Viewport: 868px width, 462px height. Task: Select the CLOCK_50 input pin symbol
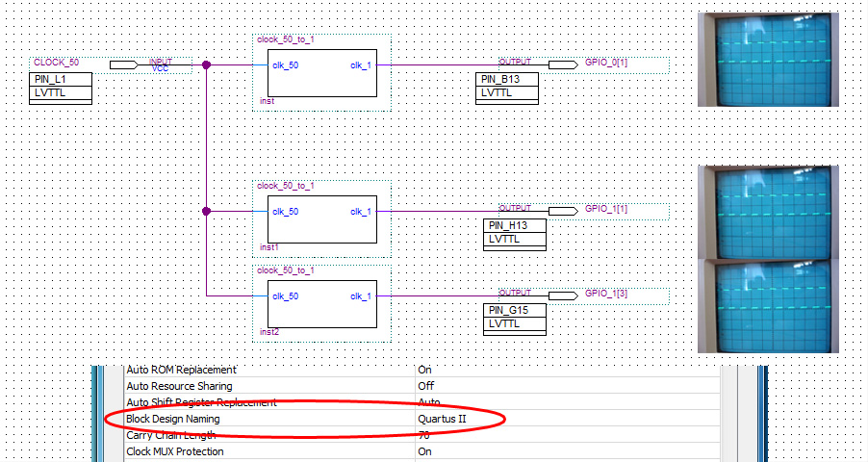coord(124,65)
